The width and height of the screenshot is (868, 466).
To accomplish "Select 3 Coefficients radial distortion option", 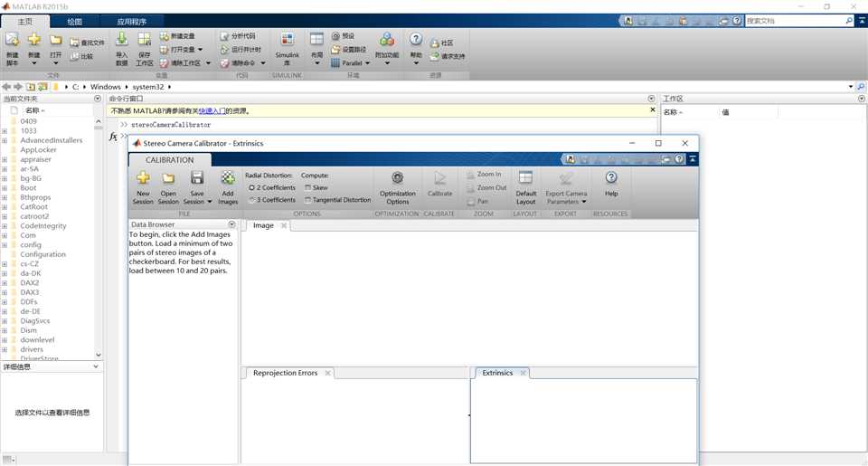I will 272,200.
